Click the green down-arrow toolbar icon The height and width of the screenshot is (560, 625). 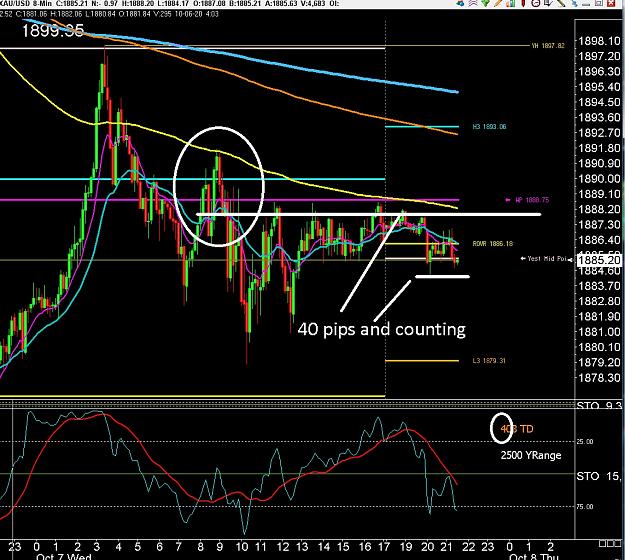485,3
